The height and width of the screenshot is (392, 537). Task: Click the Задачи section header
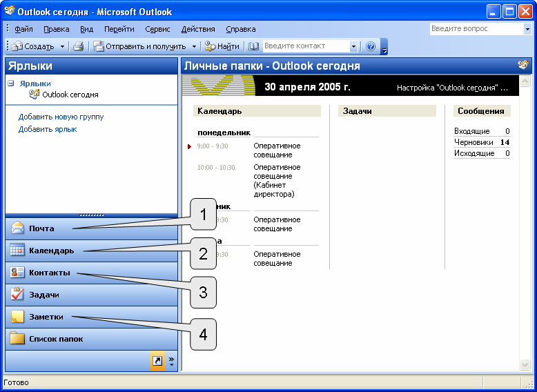coord(387,111)
